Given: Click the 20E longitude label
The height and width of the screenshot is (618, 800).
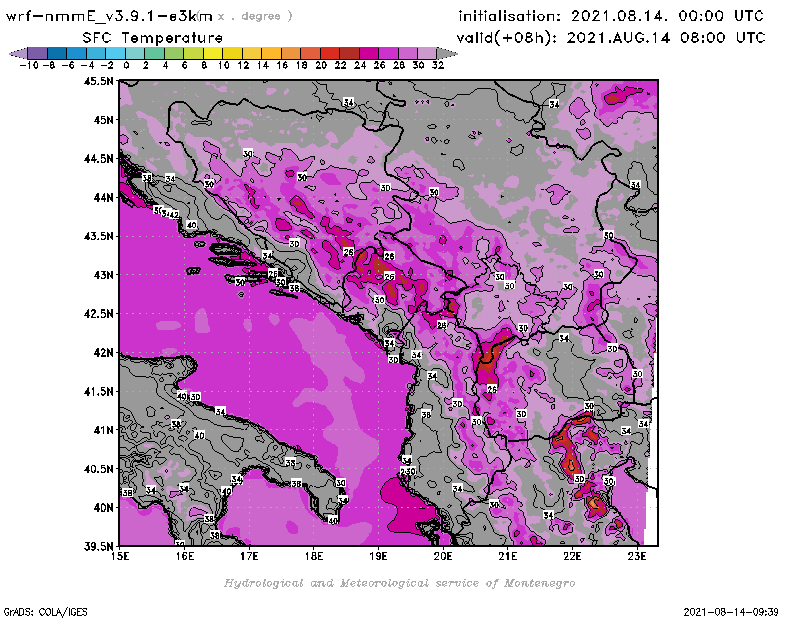Looking at the screenshot, I should (443, 556).
